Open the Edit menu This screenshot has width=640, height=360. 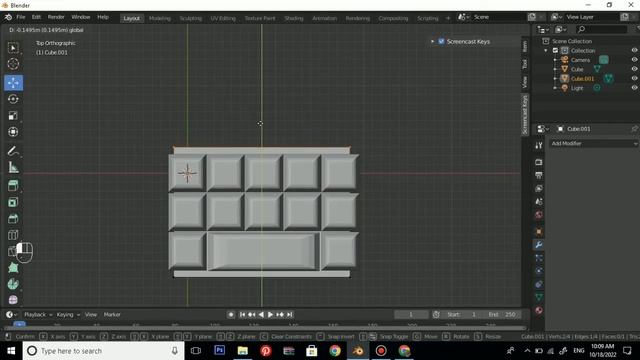pos(36,17)
